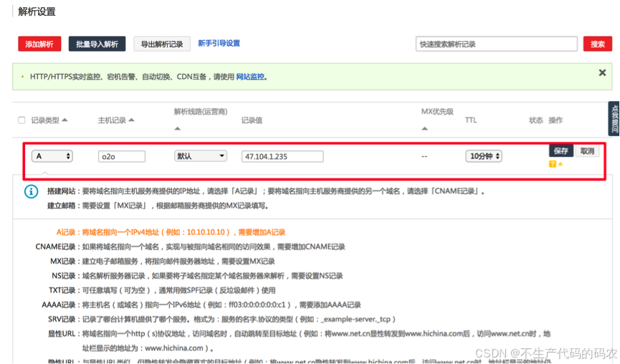
Task: Click the TTL column header
Action: [471, 120]
